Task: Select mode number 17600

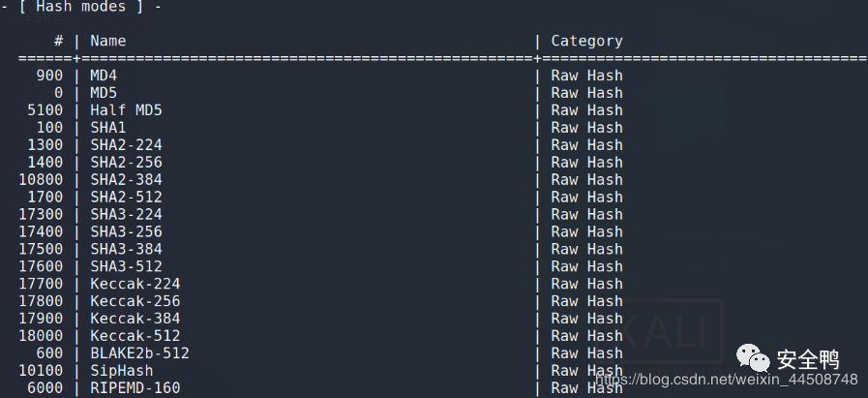Action: click(x=41, y=266)
